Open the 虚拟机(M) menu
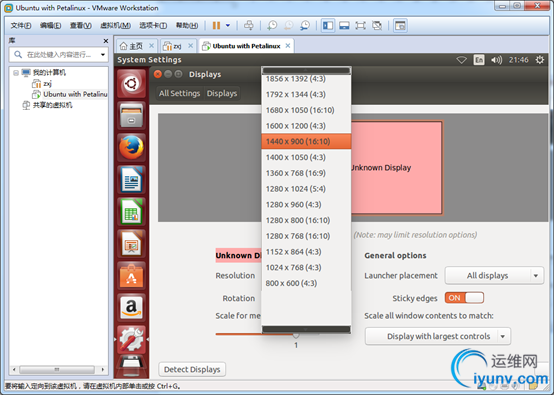 click(x=115, y=25)
